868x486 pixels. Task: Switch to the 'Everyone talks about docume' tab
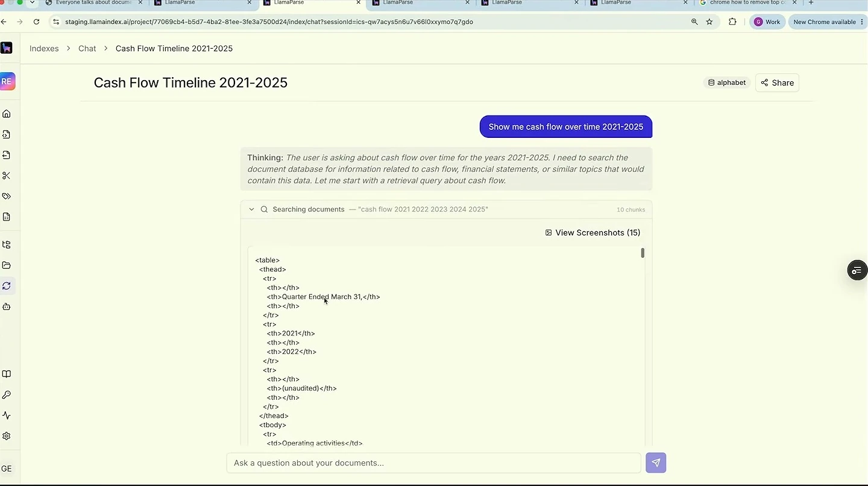(x=93, y=2)
